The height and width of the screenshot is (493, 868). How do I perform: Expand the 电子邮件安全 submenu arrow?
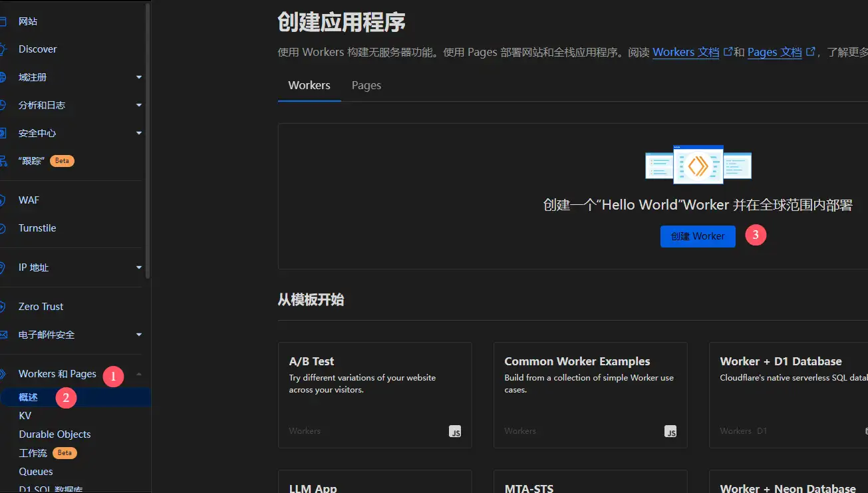point(139,335)
